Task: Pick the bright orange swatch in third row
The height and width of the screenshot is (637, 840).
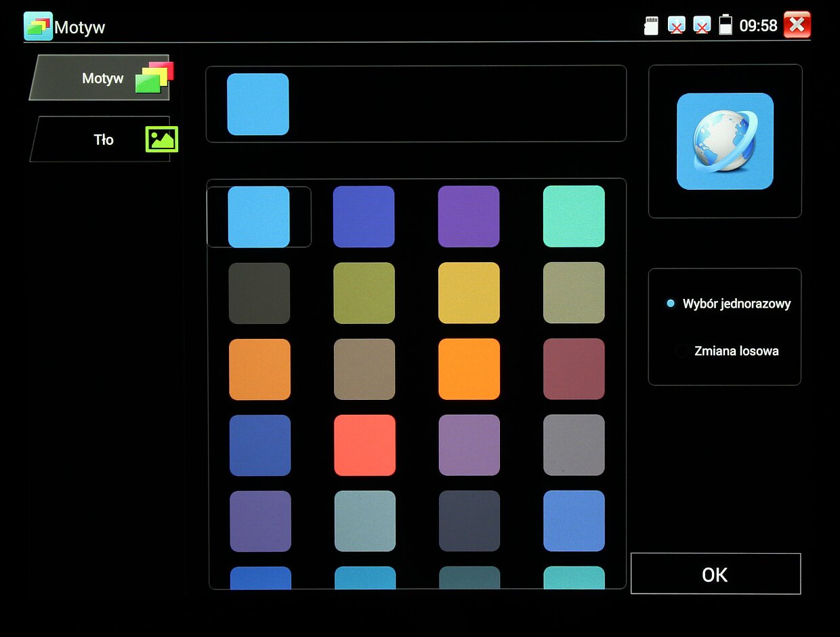Action: (x=469, y=369)
